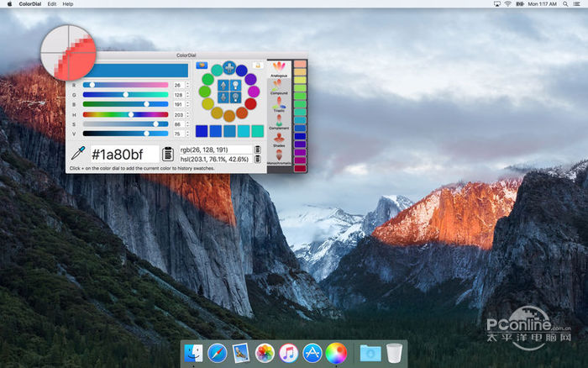Pick the yellow circle on the color dial

click(x=207, y=104)
